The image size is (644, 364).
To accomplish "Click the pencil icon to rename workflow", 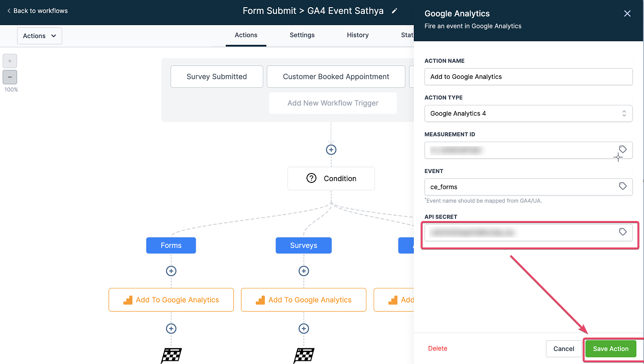I will pos(394,11).
